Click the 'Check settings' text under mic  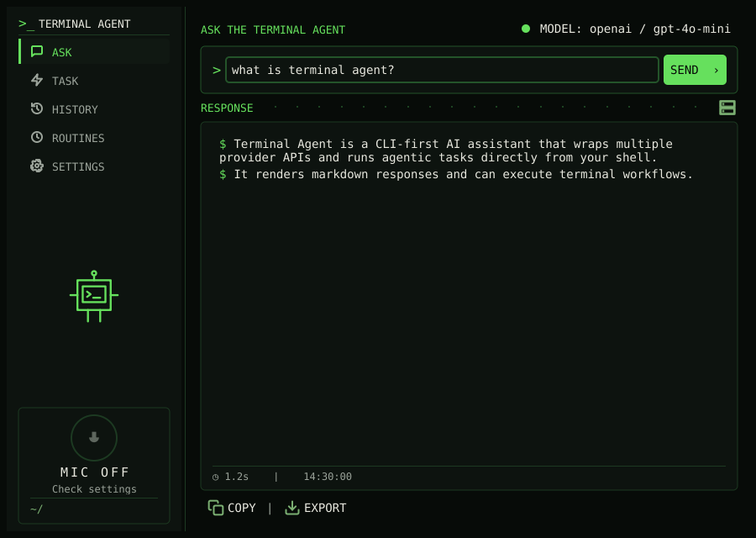(x=94, y=488)
